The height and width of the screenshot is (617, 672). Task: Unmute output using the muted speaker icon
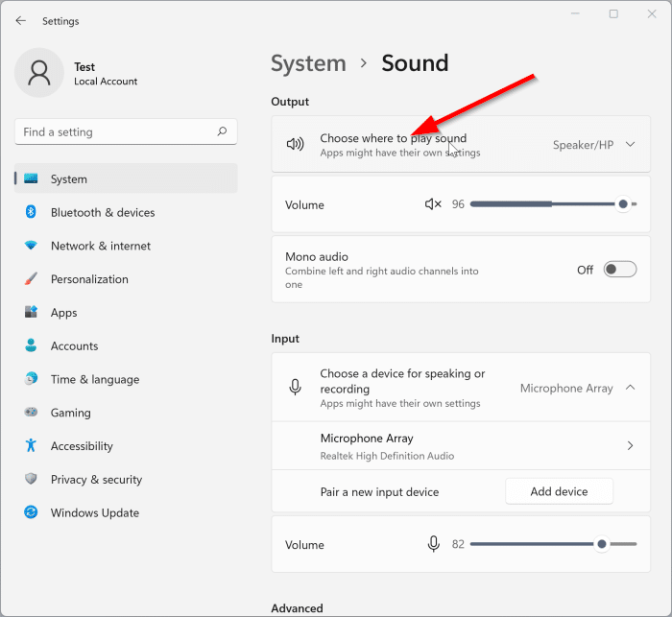pos(433,204)
